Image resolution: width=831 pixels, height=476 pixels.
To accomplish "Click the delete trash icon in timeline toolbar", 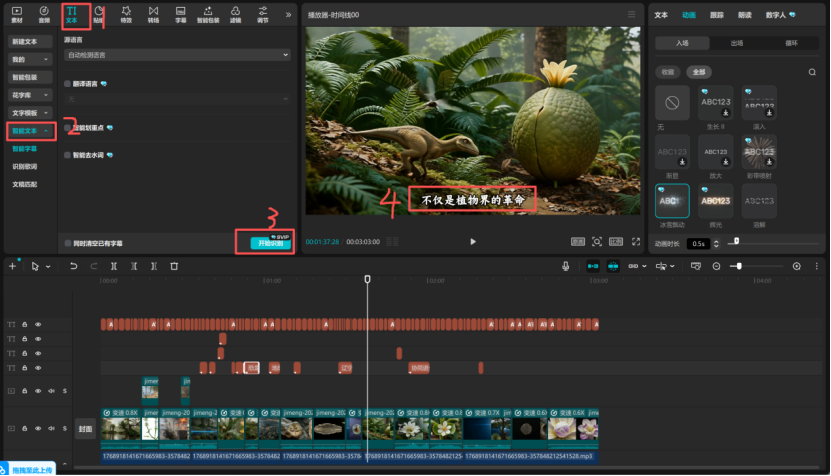I will pyautogui.click(x=174, y=266).
